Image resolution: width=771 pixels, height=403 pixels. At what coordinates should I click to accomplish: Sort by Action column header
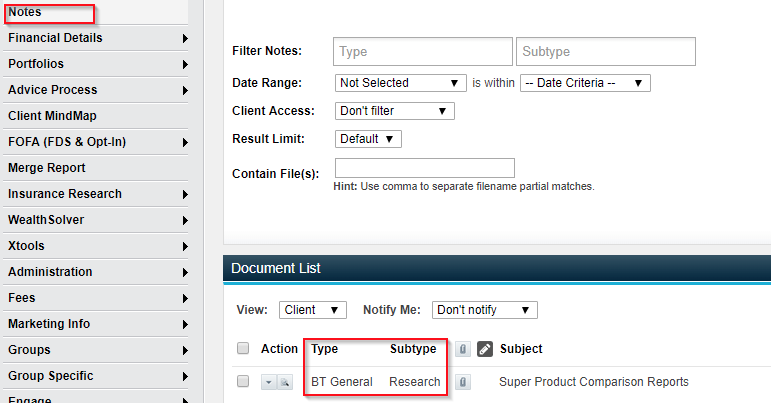pyautogui.click(x=279, y=349)
